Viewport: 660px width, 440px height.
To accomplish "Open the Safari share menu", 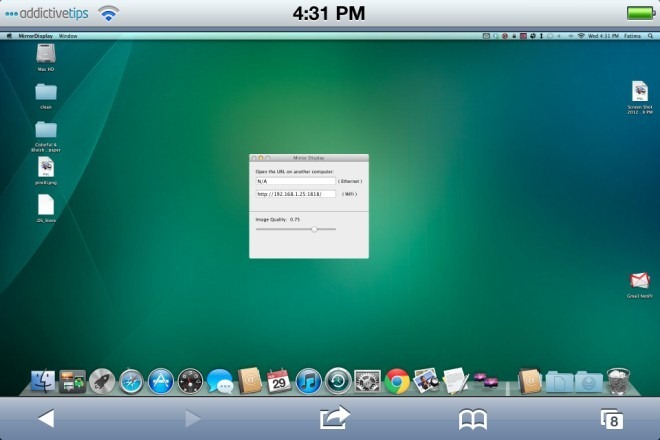I will click(x=335, y=417).
